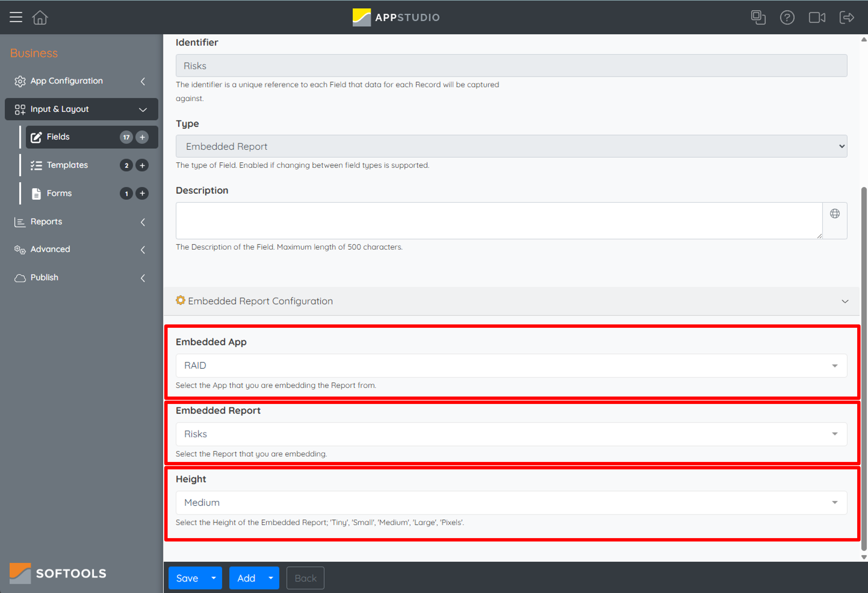This screenshot has width=868, height=593.
Task: Expand the Publish menu
Action: pyautogui.click(x=81, y=278)
